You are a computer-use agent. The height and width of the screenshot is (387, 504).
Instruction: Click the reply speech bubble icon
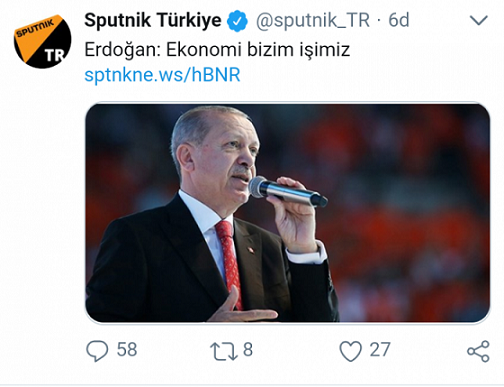(97, 351)
